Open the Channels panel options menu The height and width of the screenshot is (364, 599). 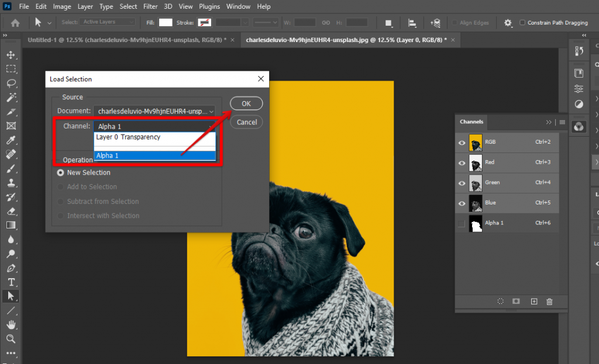(x=562, y=122)
